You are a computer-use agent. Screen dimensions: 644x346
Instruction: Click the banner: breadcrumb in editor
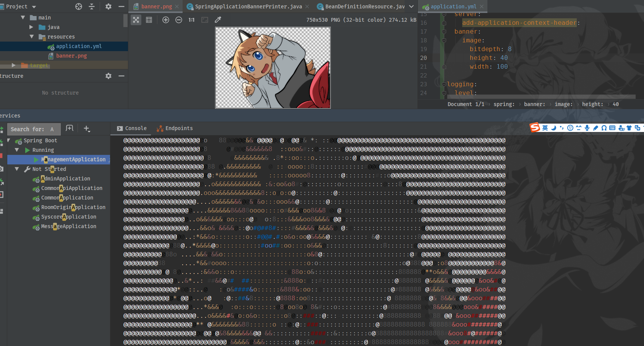point(534,104)
